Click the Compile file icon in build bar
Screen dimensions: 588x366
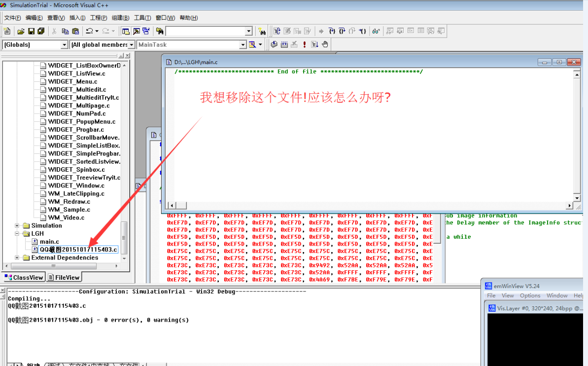(274, 44)
